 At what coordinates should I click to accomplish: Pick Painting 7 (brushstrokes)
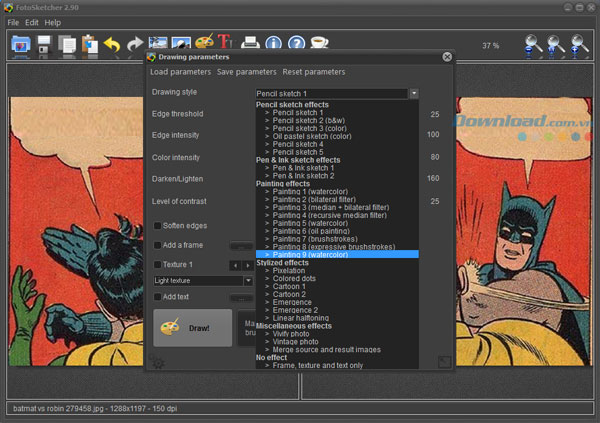pyautogui.click(x=337, y=239)
